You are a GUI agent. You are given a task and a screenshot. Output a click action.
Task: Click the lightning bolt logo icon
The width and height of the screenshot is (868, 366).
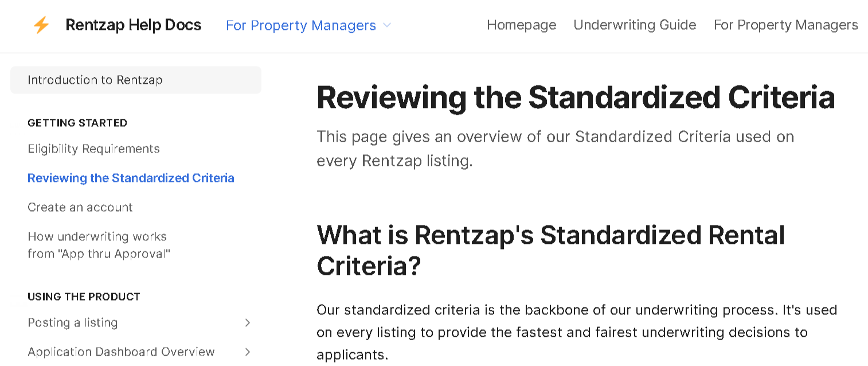pos(41,25)
